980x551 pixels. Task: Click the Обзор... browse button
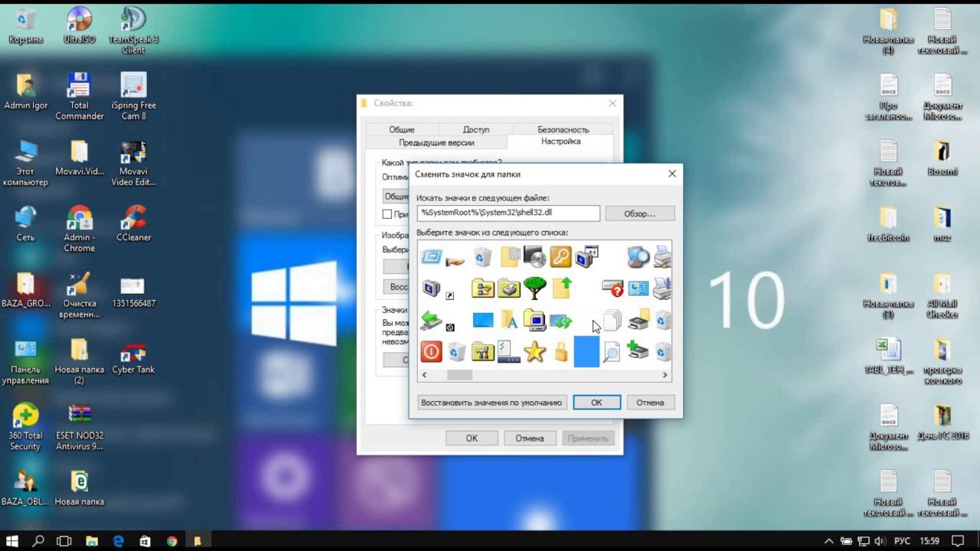[x=639, y=214]
